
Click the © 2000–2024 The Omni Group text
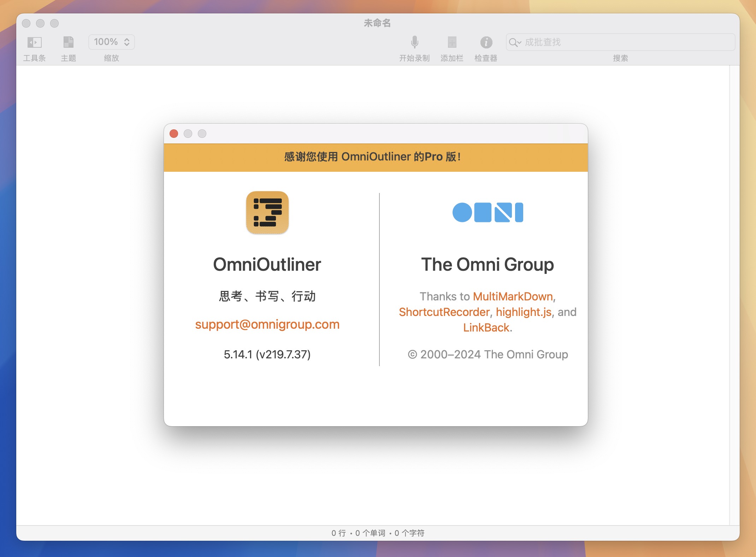tap(488, 354)
